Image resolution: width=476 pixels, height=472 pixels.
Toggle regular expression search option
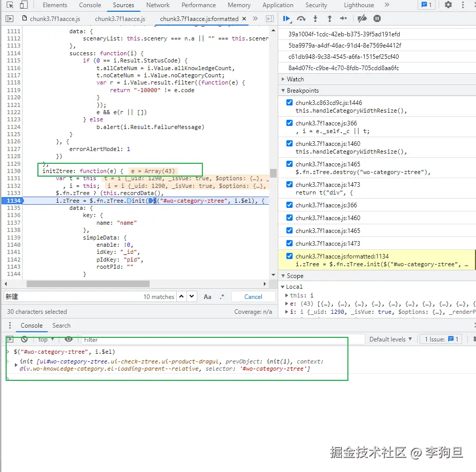[222, 297]
